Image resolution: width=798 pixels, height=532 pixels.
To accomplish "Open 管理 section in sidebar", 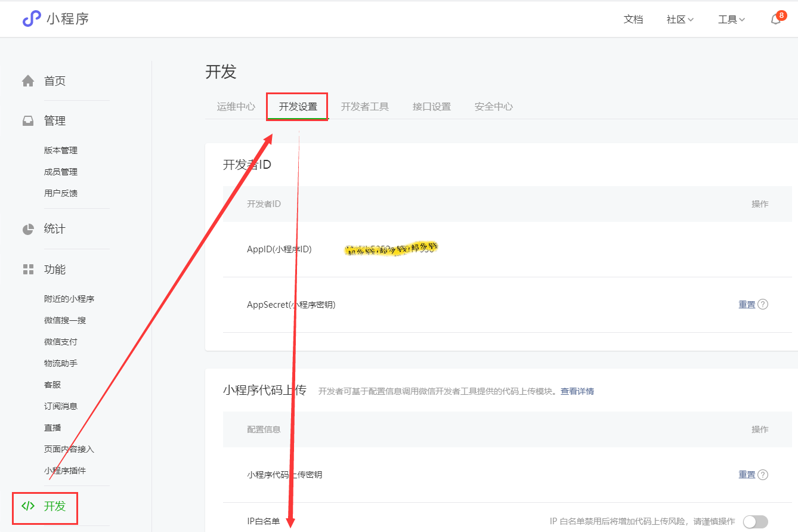I will [55, 121].
